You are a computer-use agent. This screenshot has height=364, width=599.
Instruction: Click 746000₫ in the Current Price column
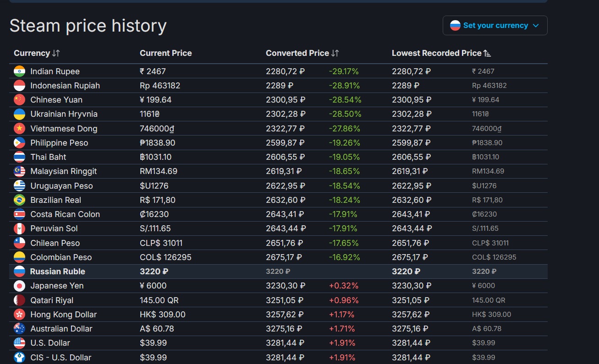click(x=157, y=129)
